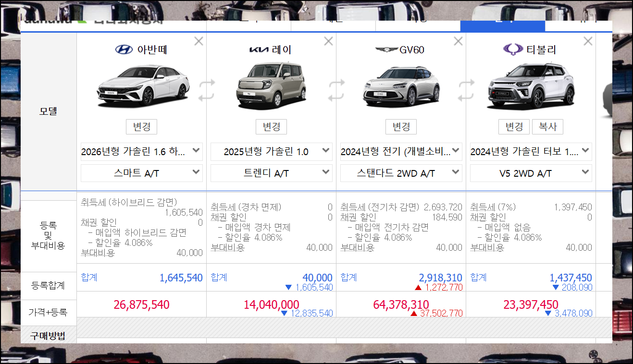
Task: Click the 합계 value 1,437,450
Action: pos(571,278)
